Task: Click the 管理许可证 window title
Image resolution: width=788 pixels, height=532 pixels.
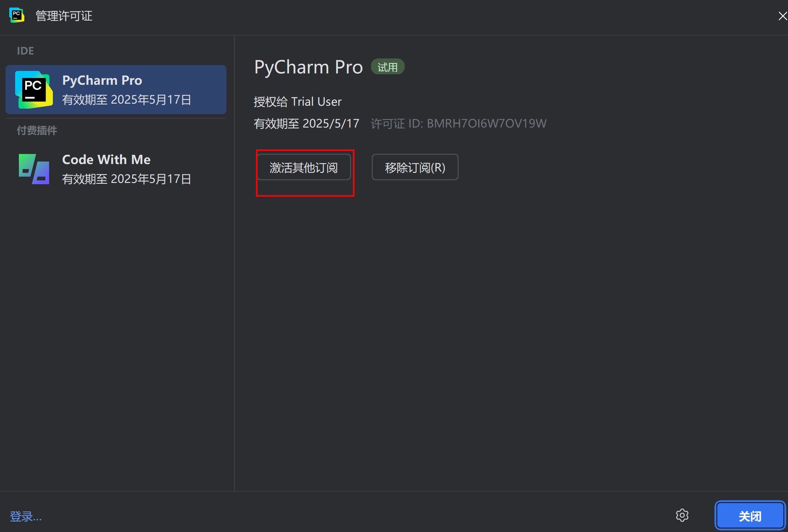Action: tap(64, 16)
